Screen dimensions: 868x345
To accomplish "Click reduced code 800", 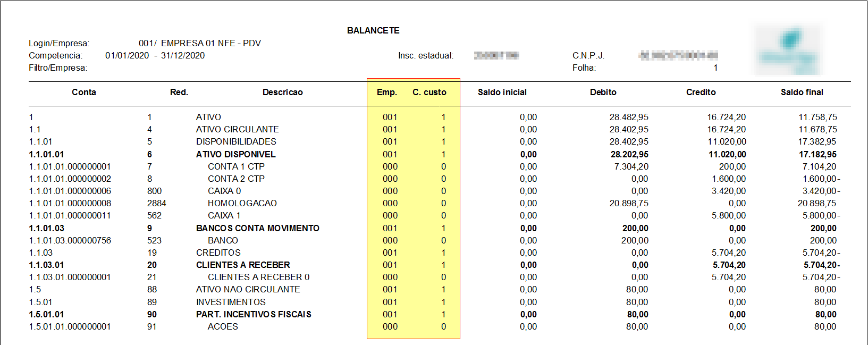I will click(155, 191).
